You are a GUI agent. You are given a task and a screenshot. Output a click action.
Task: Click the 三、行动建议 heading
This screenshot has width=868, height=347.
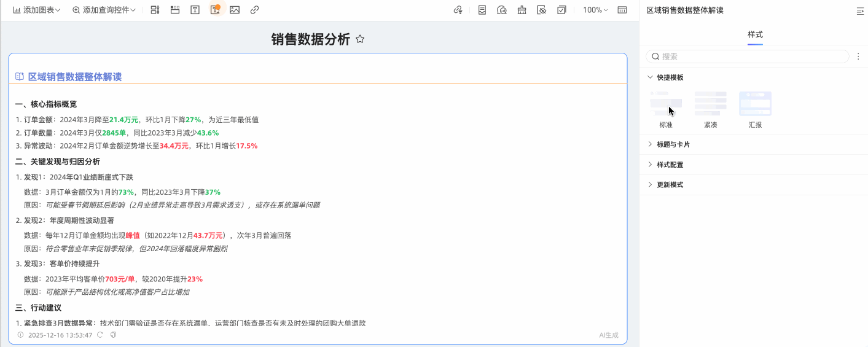(x=38, y=308)
